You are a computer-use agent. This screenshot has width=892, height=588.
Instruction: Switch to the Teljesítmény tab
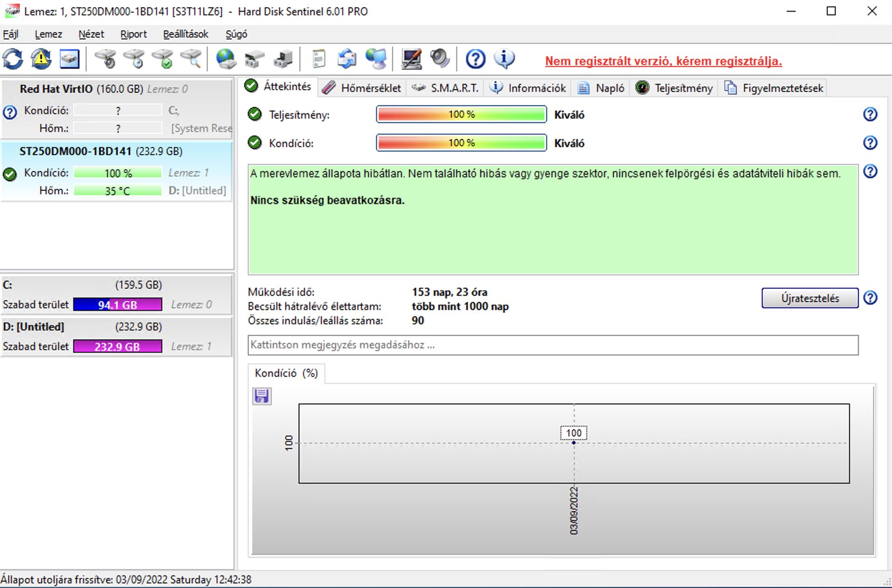pos(675,88)
